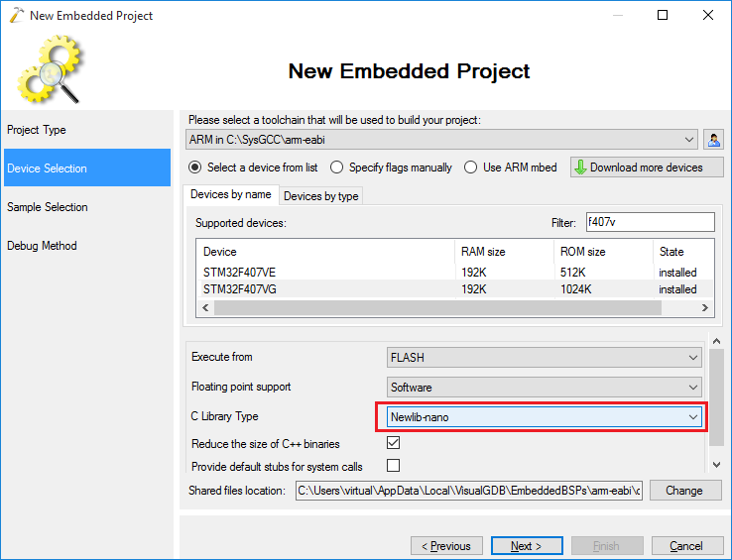Expand the Execute from FLASH dropdown
732x560 pixels.
pos(545,358)
